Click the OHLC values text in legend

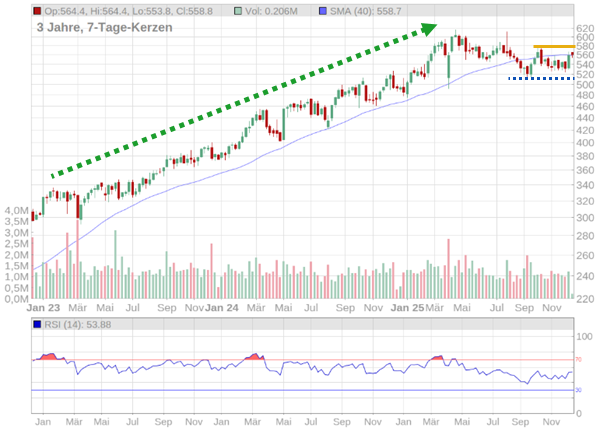[x=135, y=11]
